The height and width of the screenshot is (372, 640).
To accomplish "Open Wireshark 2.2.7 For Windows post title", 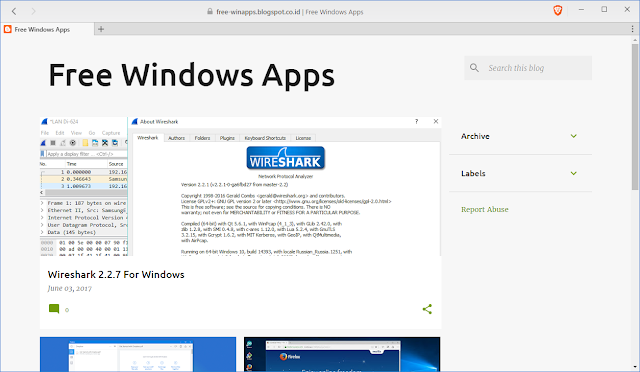I will [116, 274].
